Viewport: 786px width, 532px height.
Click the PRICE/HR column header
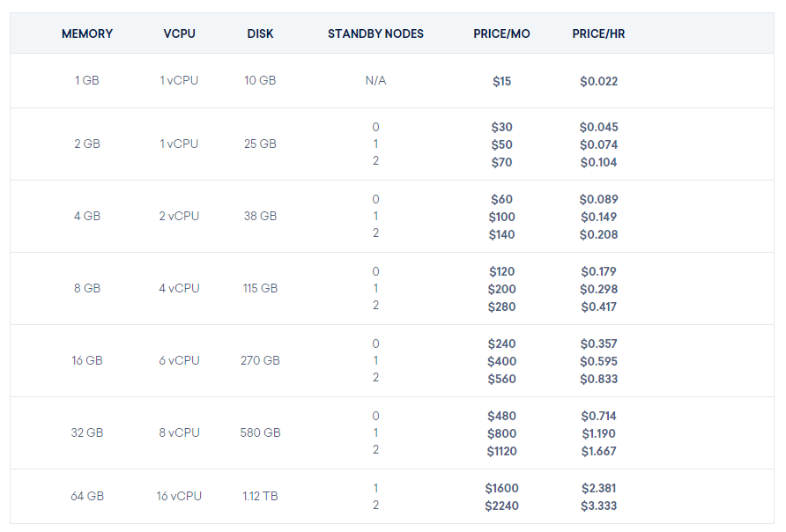tap(598, 33)
